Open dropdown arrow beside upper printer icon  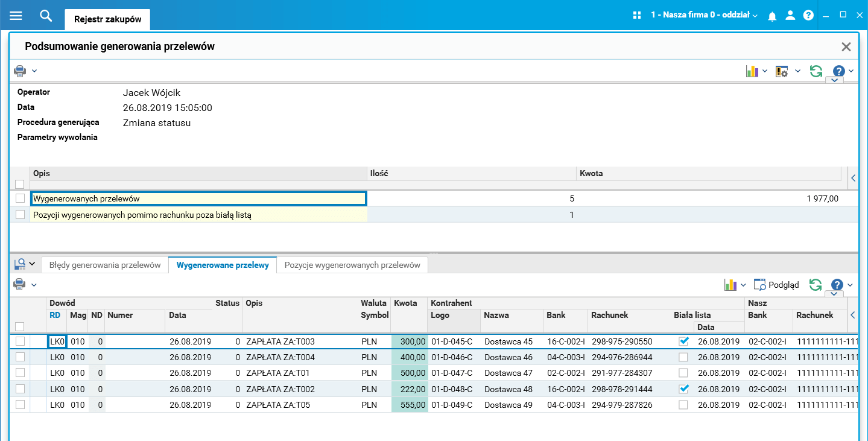(34, 71)
